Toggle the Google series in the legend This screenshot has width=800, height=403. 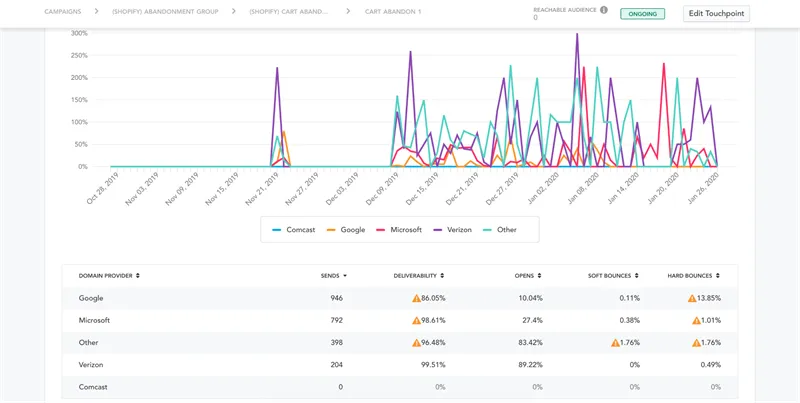tap(346, 230)
